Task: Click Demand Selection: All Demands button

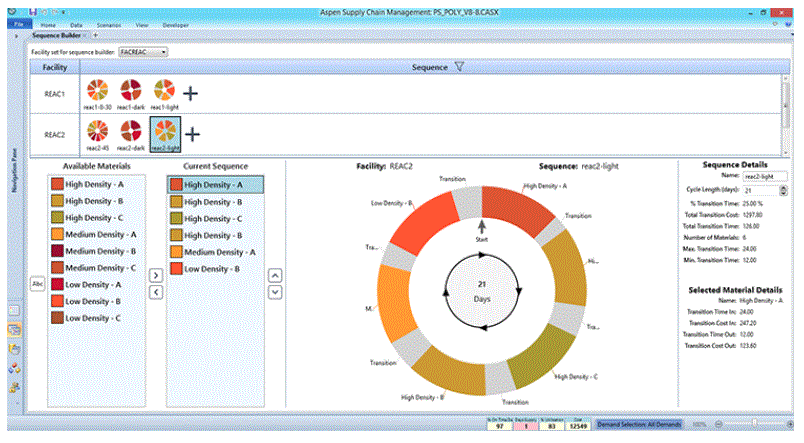Action: click(639, 425)
